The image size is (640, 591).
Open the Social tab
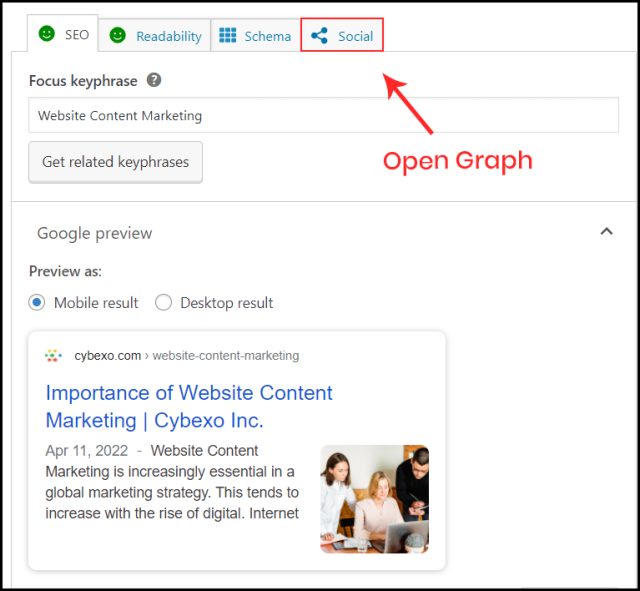(342, 35)
